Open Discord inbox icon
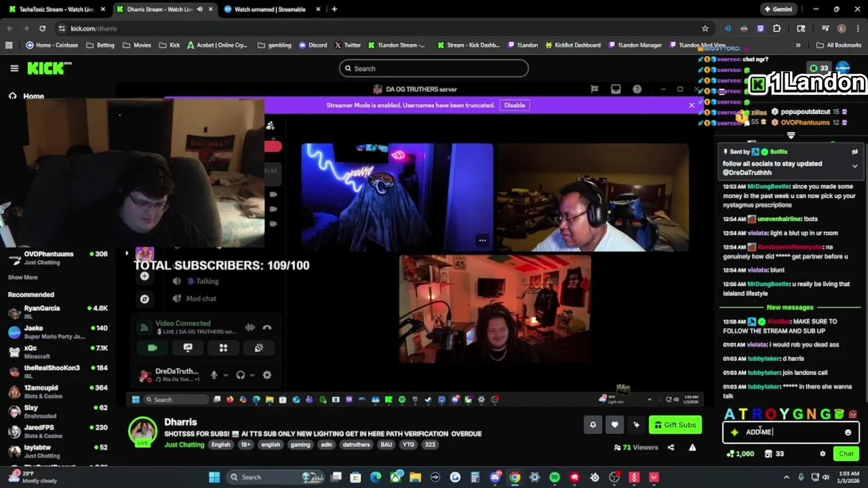Screen dimensions: 868x488 [x=616, y=89]
